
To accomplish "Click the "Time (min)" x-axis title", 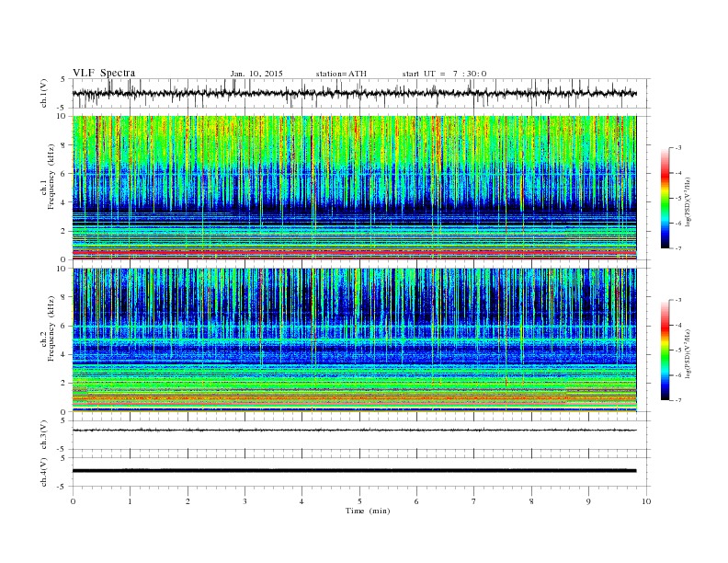I will pyautogui.click(x=368, y=511).
